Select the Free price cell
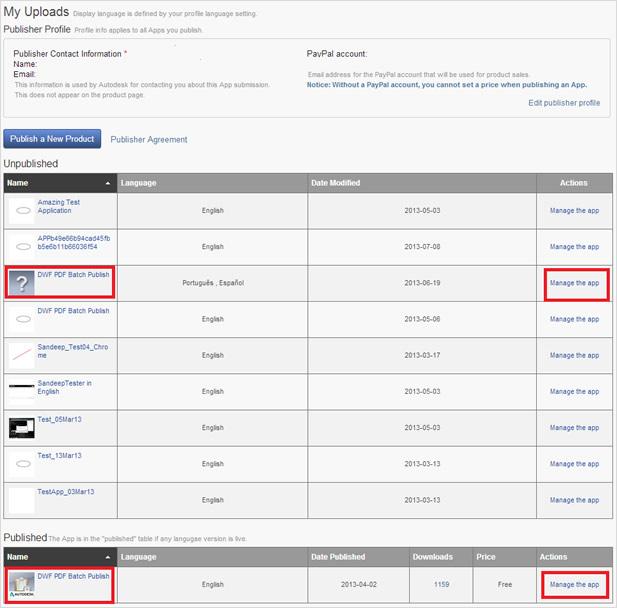Screen dimensions: 617x608 pos(504,585)
